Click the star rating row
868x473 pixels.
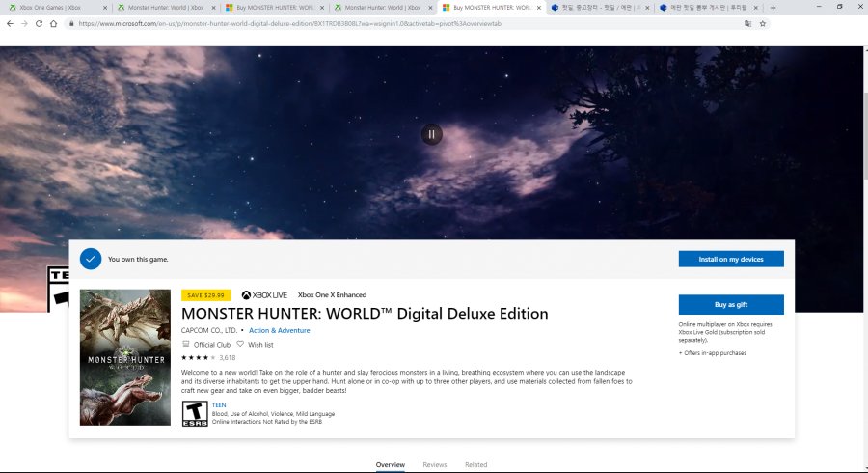(x=198, y=358)
